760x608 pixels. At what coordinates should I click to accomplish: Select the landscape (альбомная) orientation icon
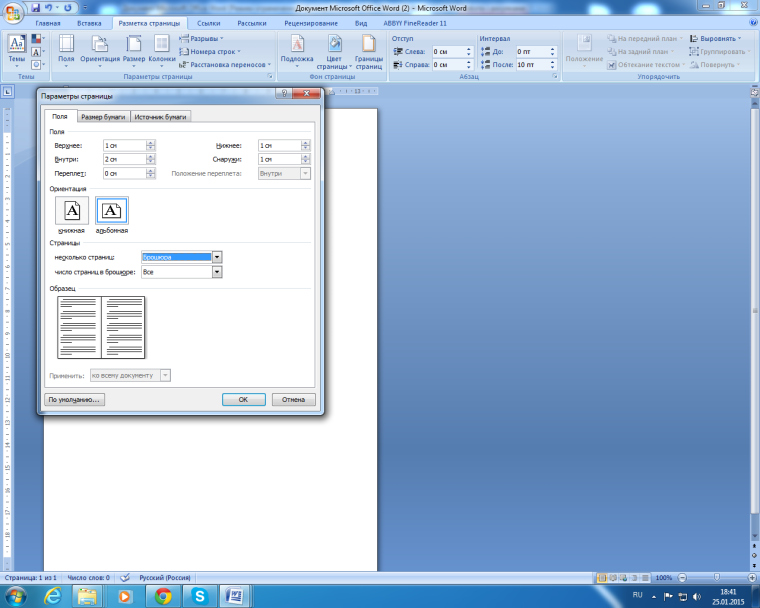pos(112,210)
